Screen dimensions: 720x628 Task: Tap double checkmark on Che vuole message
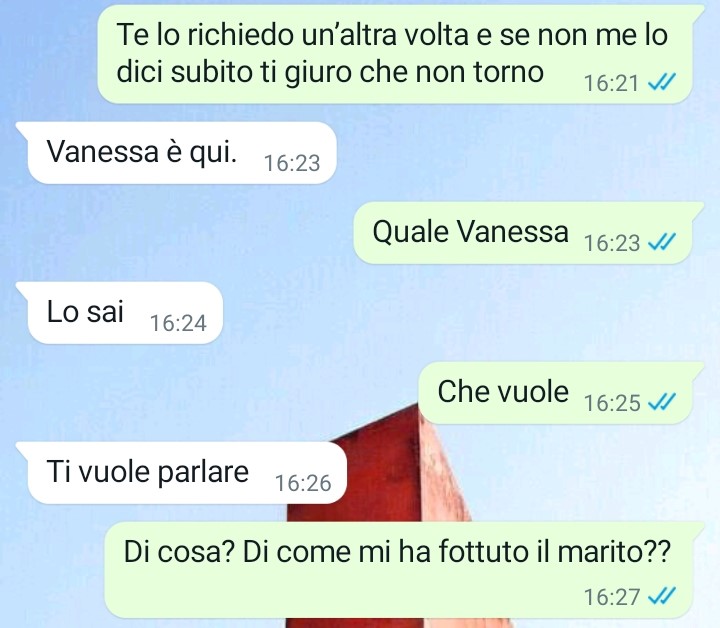662,402
